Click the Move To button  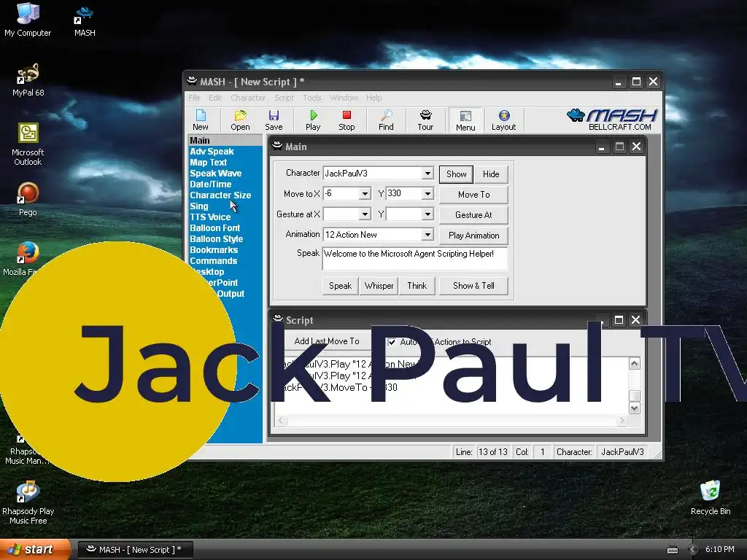[473, 194]
